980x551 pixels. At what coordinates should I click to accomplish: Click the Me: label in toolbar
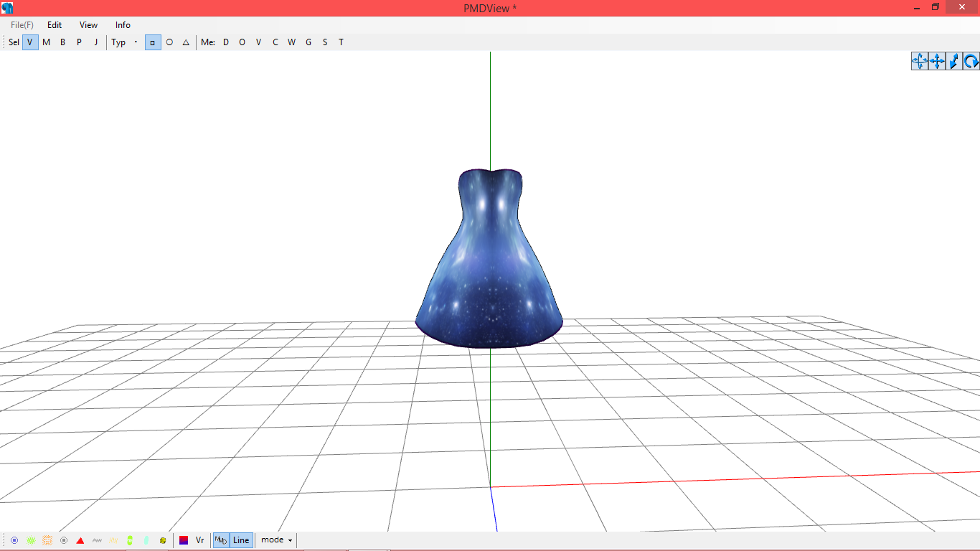click(x=208, y=42)
